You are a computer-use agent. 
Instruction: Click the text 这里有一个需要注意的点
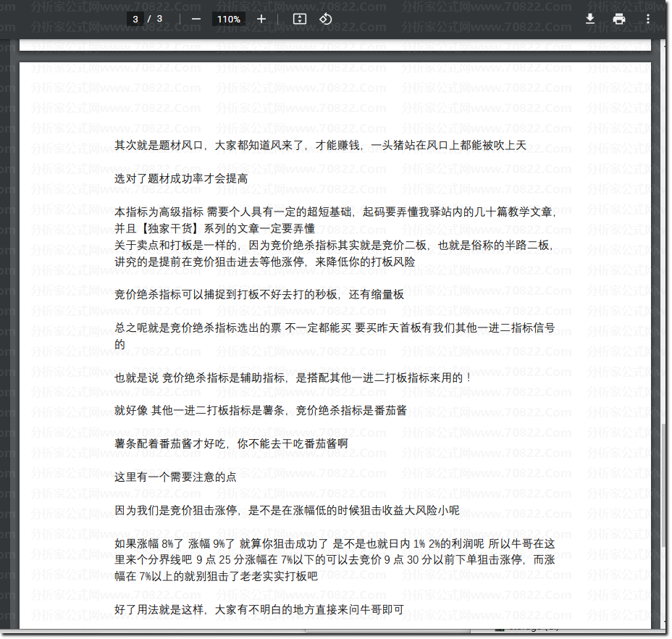(x=175, y=477)
